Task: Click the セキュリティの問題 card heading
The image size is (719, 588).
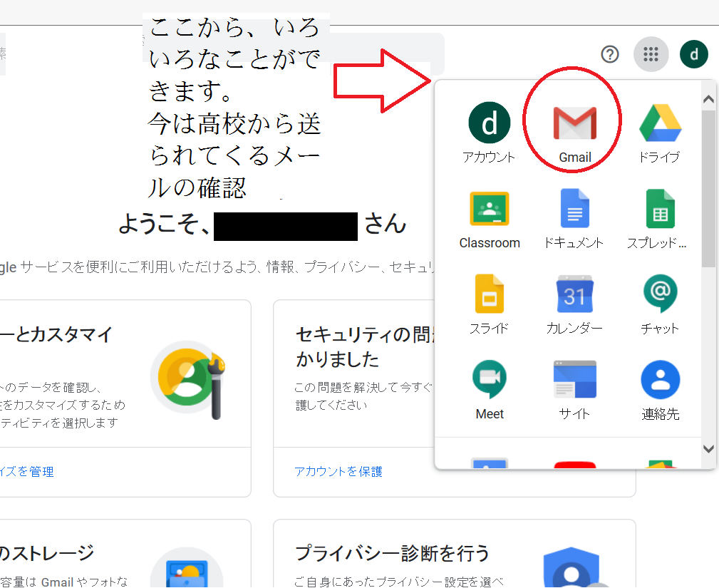Action: pos(365,346)
